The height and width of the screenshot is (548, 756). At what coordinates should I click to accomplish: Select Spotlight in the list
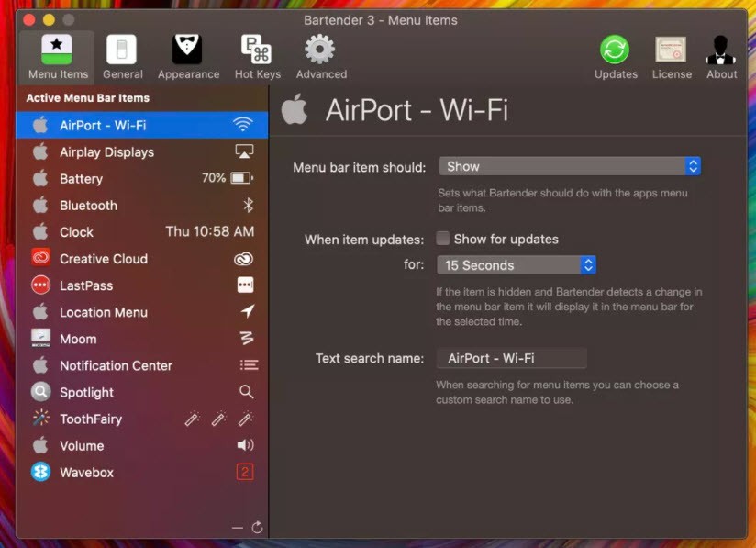click(x=141, y=392)
